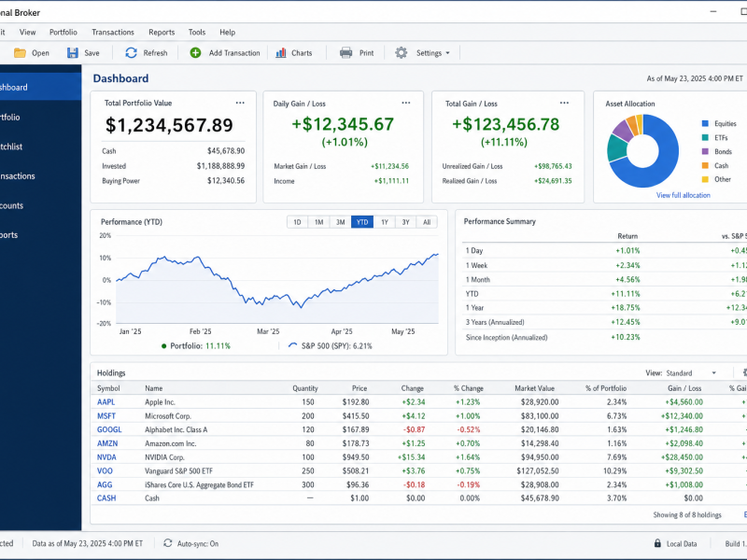Screen dimensions: 747x560
Task: Go to Dashboard in the sidebar
Action: click(40, 87)
